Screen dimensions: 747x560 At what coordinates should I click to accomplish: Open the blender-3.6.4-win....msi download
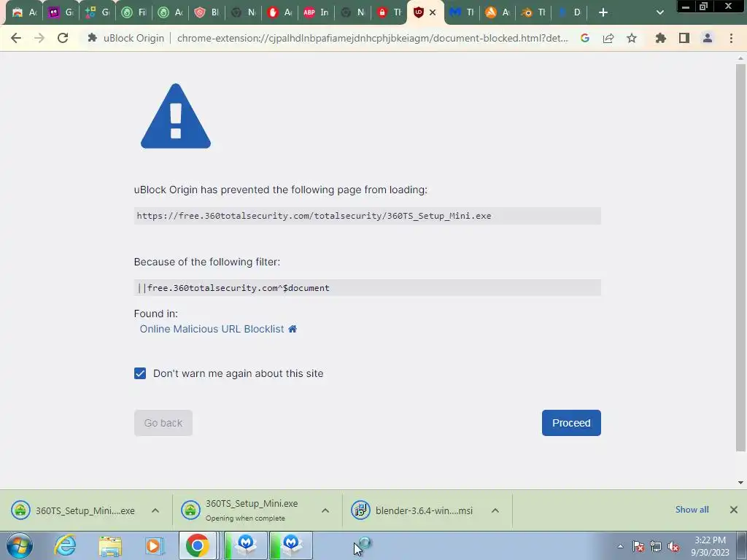(x=413, y=510)
